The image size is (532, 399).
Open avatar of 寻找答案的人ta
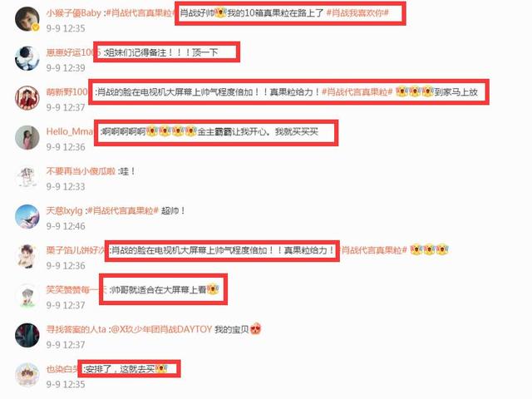pos(27,335)
